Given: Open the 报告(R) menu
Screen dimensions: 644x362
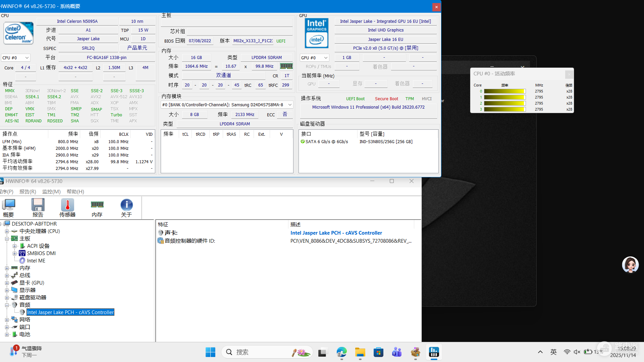Looking at the screenshot, I should click(x=28, y=191).
